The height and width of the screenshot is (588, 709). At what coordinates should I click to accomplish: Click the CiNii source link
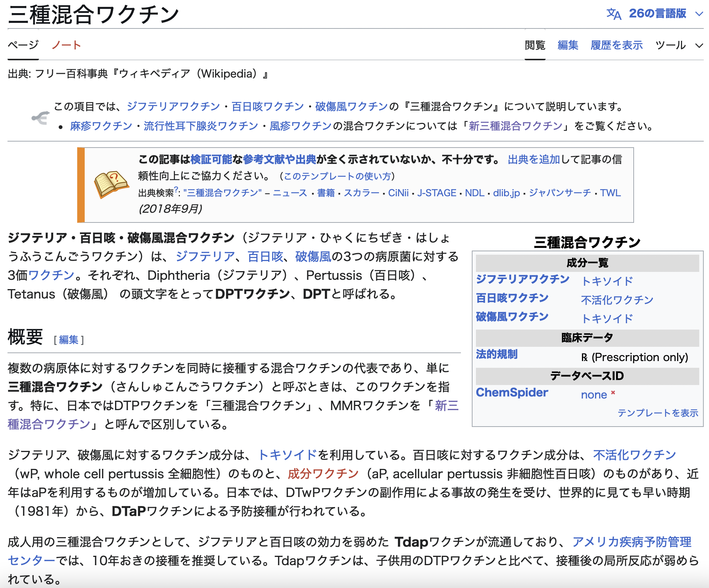(398, 193)
